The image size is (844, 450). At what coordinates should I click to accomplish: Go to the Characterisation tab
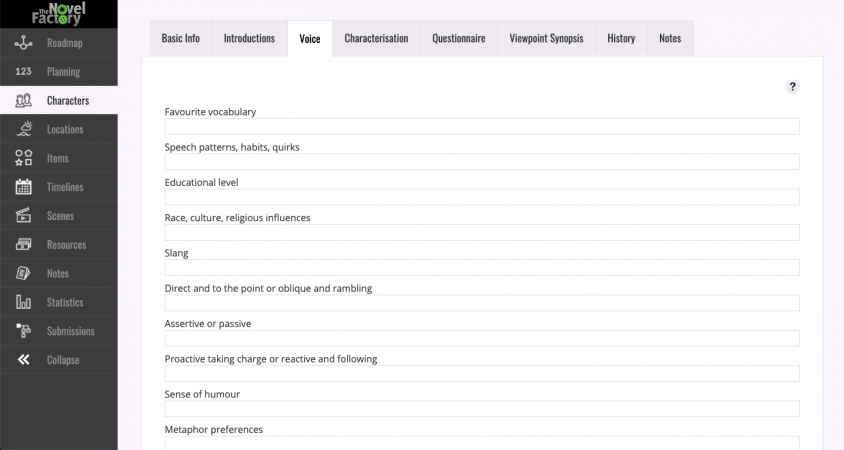click(376, 38)
